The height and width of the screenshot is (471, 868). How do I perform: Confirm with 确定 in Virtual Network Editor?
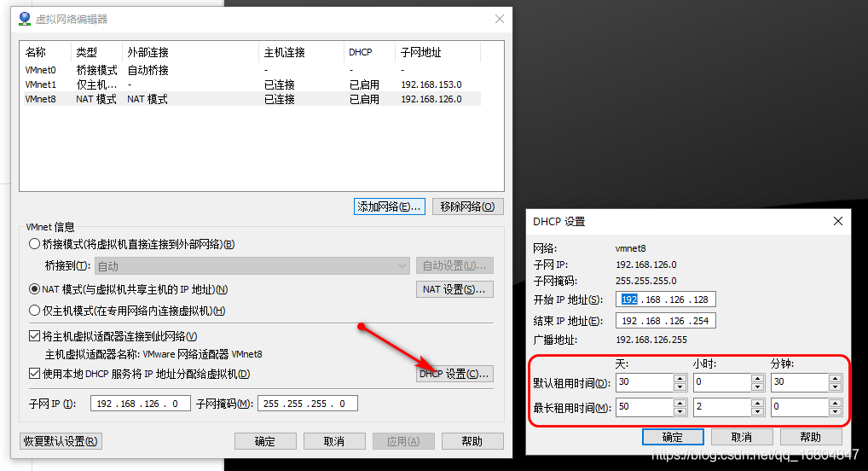[265, 441]
